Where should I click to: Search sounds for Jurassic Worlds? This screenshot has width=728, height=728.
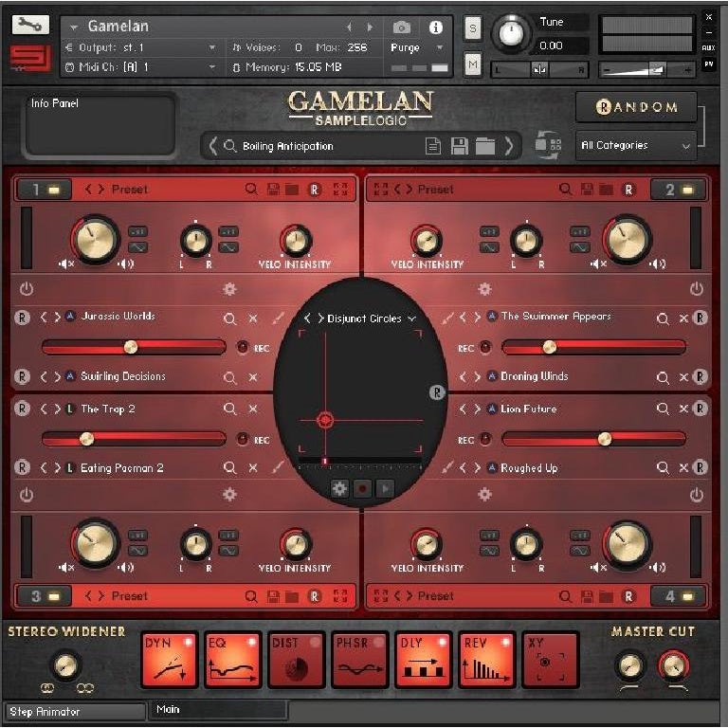click(x=229, y=318)
